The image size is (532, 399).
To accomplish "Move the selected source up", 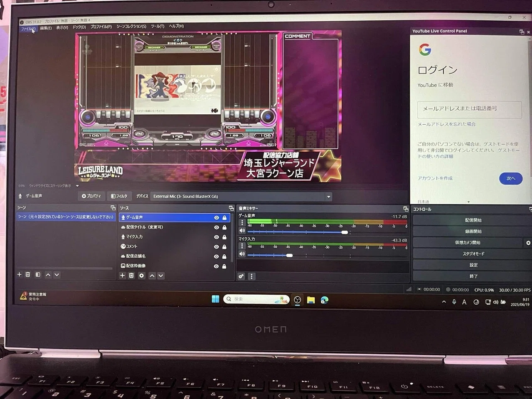I will click(x=152, y=276).
